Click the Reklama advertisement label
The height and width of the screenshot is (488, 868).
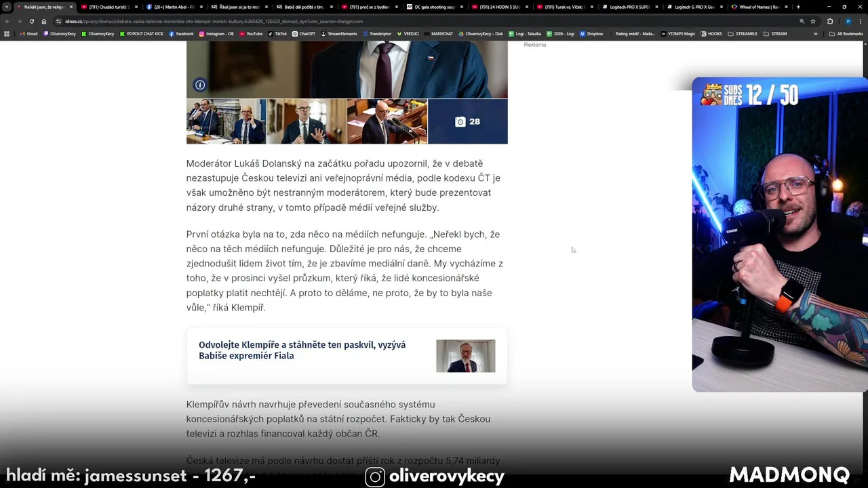[x=534, y=45]
